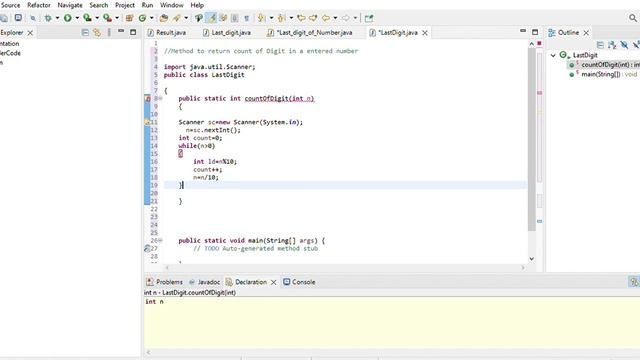Screen dimensions: 640x360
Task: Toggle code folding at line 8
Action: click(x=160, y=98)
